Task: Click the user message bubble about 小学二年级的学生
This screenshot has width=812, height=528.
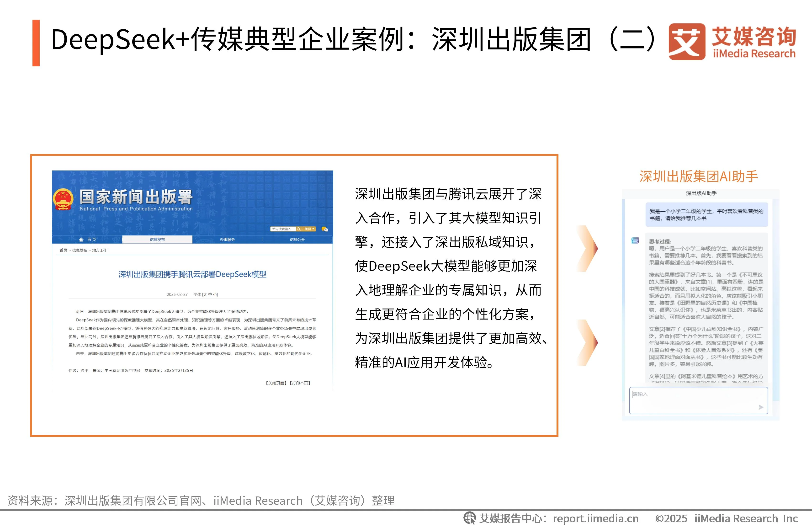Action: pos(706,215)
